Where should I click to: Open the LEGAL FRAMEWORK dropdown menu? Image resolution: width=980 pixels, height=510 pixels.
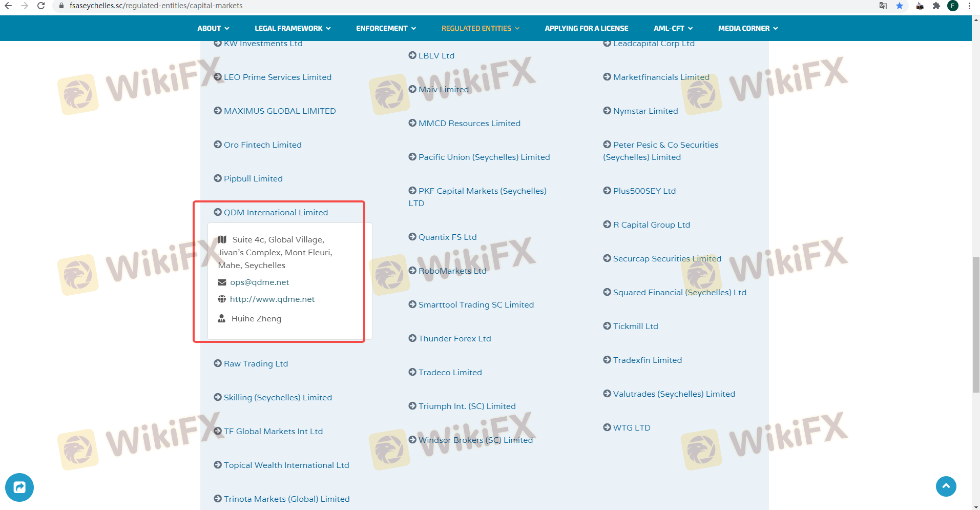tap(293, 28)
